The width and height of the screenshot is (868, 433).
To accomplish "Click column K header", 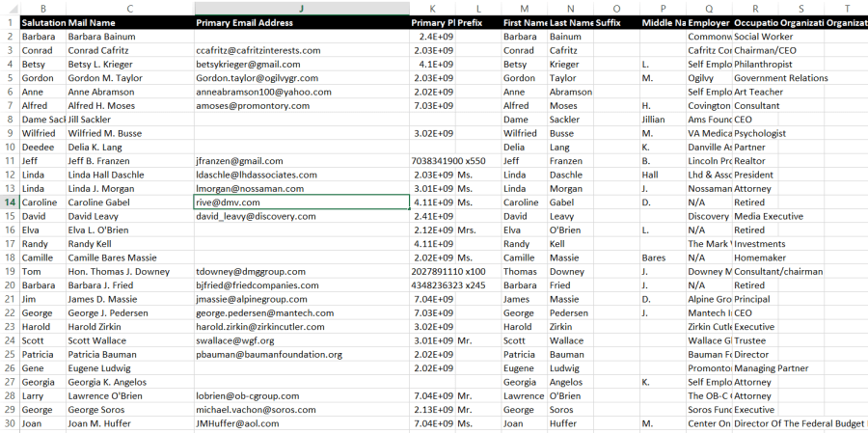I will click(x=432, y=7).
